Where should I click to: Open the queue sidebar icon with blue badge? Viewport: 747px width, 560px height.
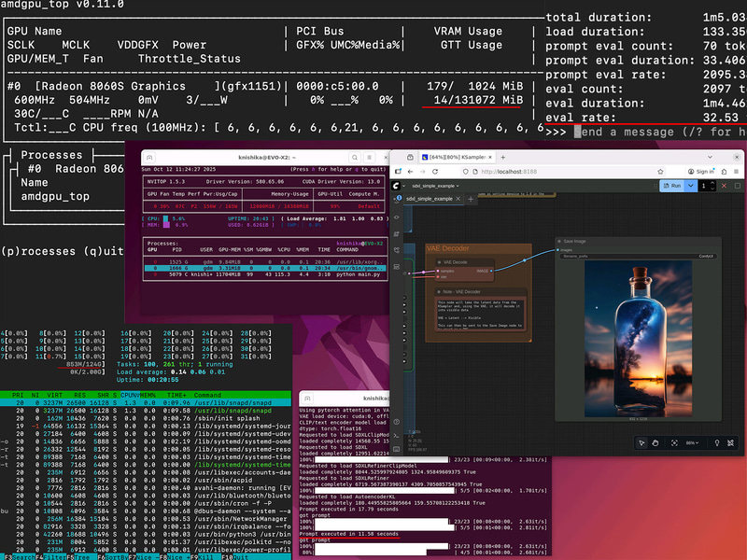[x=397, y=200]
